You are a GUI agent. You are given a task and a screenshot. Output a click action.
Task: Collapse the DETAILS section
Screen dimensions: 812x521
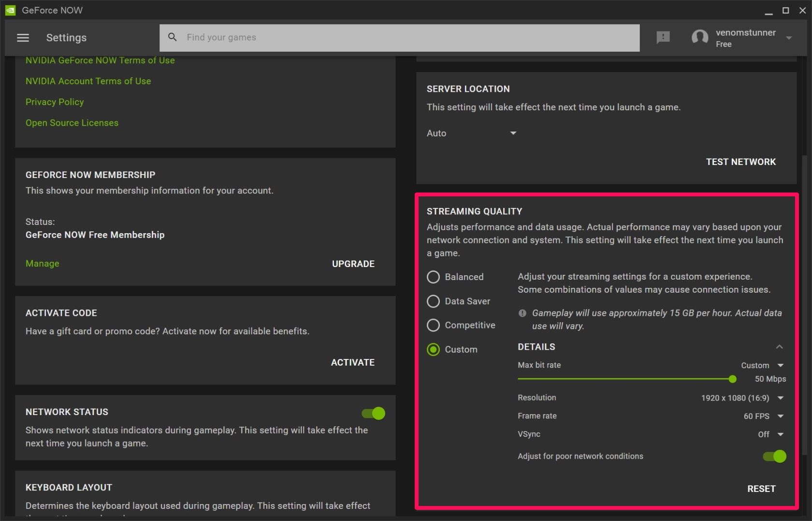(x=779, y=347)
